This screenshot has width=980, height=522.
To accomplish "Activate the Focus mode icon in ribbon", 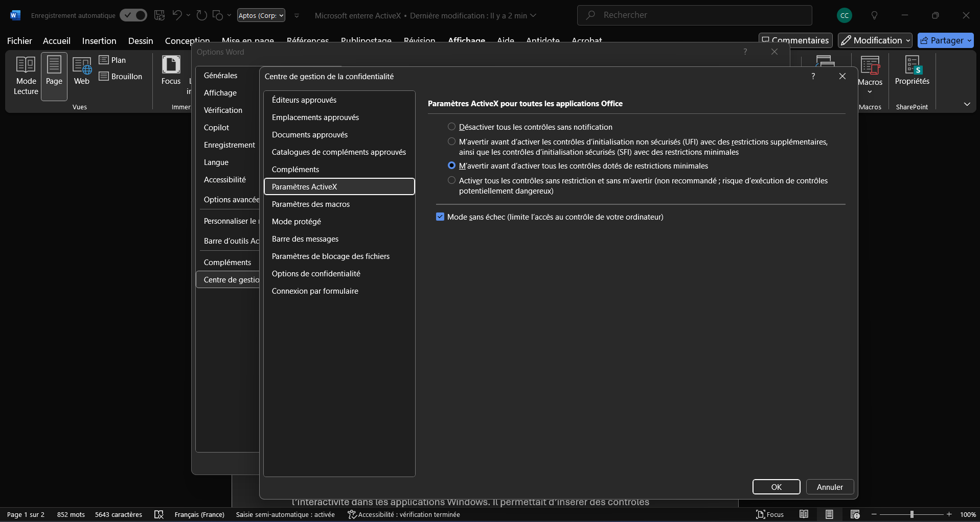I will [x=171, y=70].
